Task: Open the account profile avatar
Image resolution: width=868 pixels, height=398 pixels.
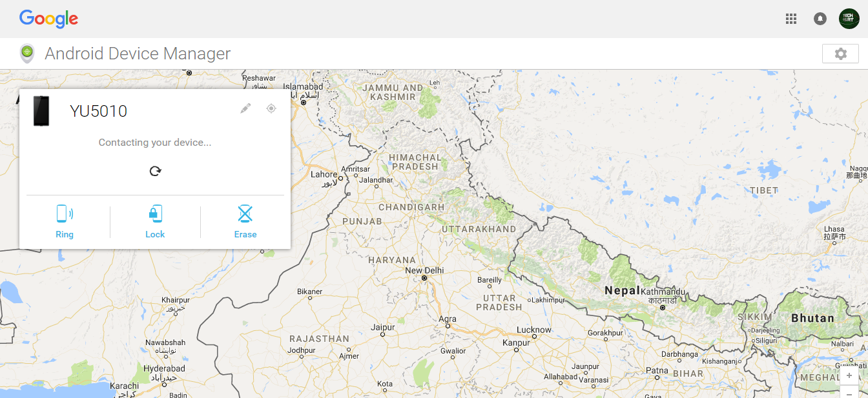Action: pyautogui.click(x=849, y=19)
